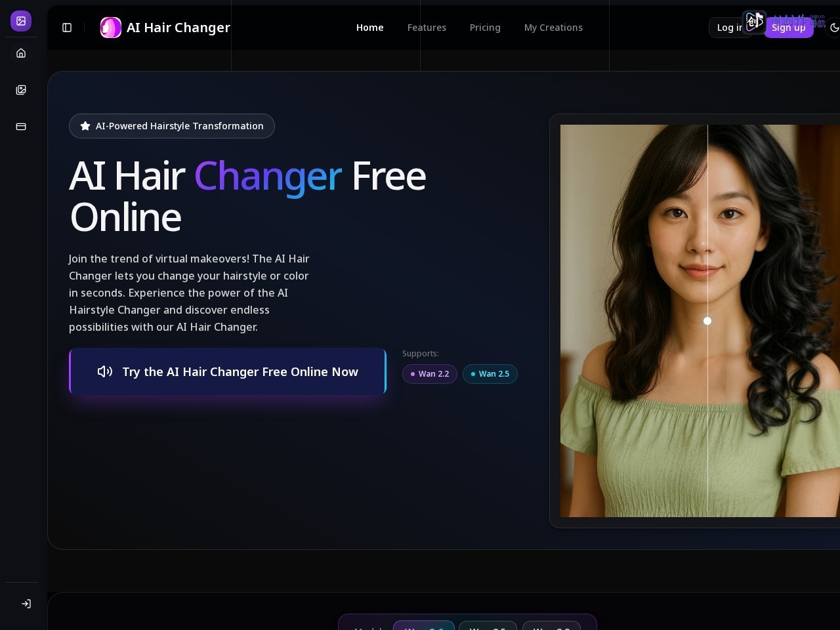Click the woman's before/after hairstyle preview image
The image size is (840, 630).
700,321
